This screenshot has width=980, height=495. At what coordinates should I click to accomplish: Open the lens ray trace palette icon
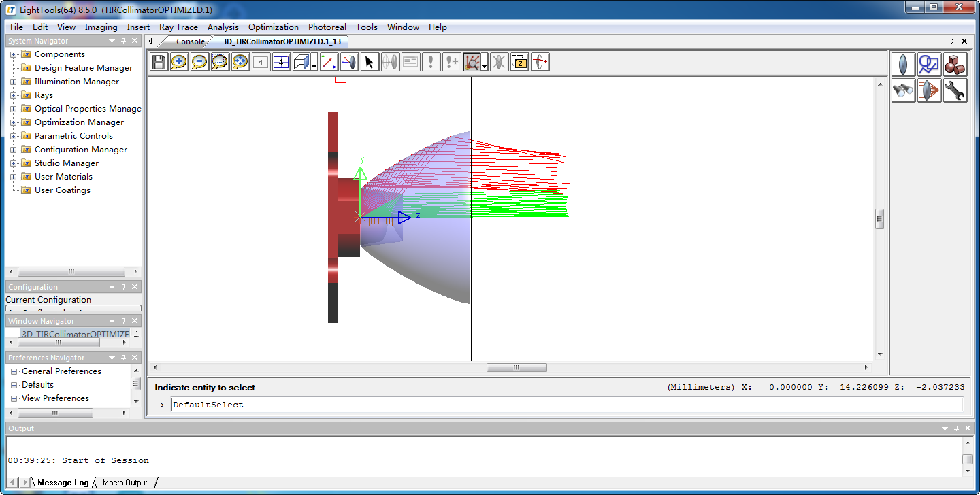pos(929,90)
